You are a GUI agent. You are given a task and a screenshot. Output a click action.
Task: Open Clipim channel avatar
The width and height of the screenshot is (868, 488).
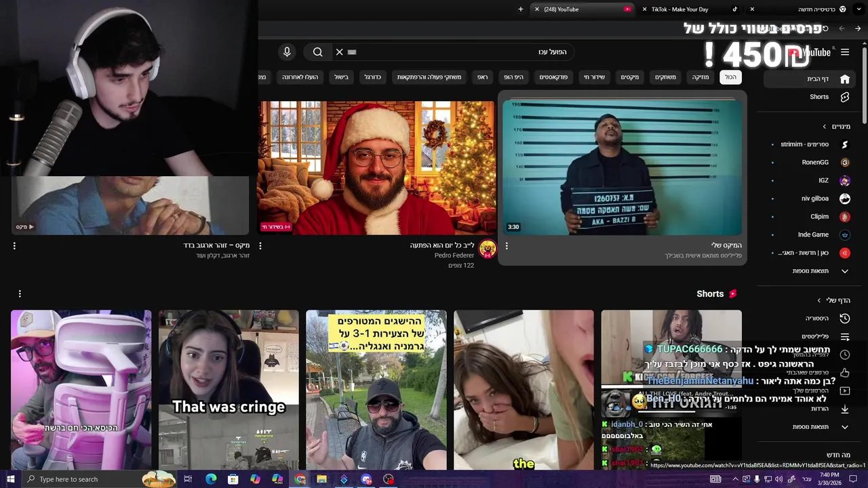click(x=845, y=217)
